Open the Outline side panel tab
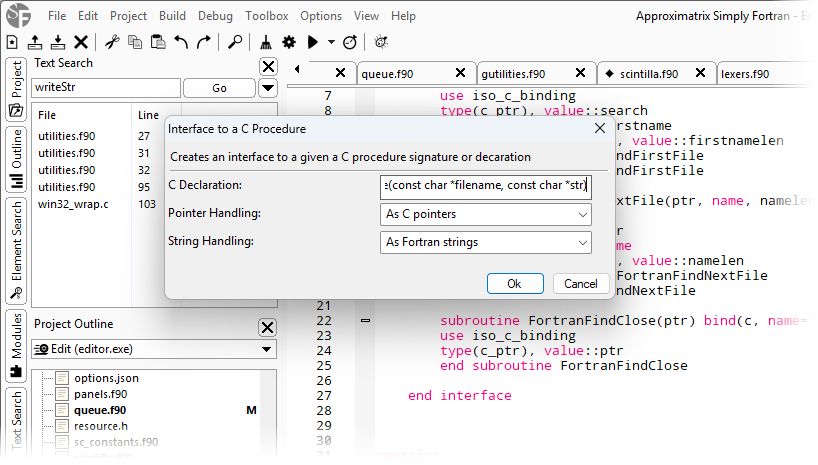818x465 pixels. coord(16,159)
